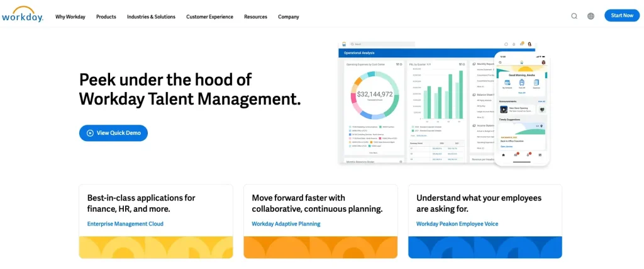This screenshot has width=644, height=269.
Task: Open the Products menu
Action: point(106,17)
